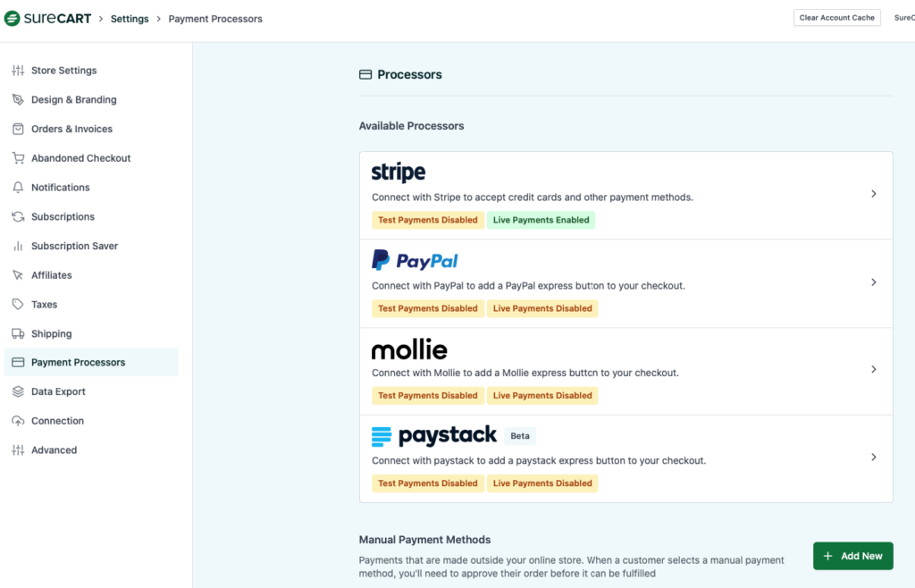Expand the Stripe processor chevron
Image resolution: width=915 pixels, height=588 pixels.
(x=874, y=194)
